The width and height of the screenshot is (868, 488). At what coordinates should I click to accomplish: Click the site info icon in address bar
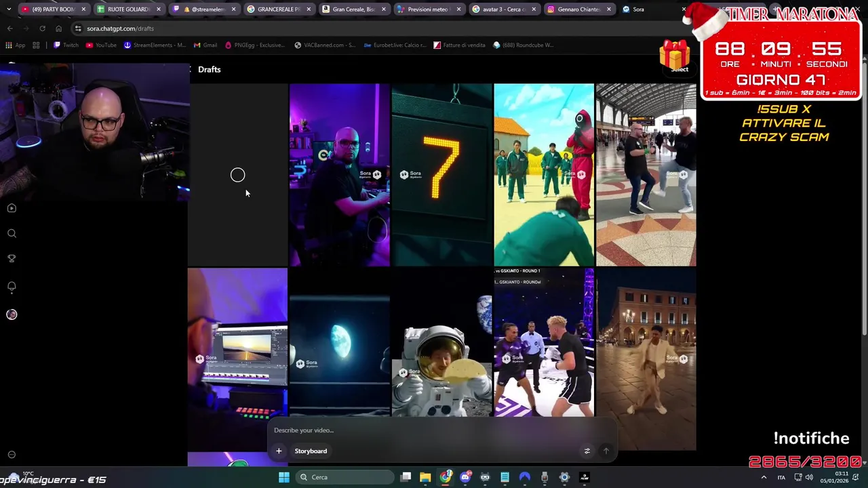[78, 28]
